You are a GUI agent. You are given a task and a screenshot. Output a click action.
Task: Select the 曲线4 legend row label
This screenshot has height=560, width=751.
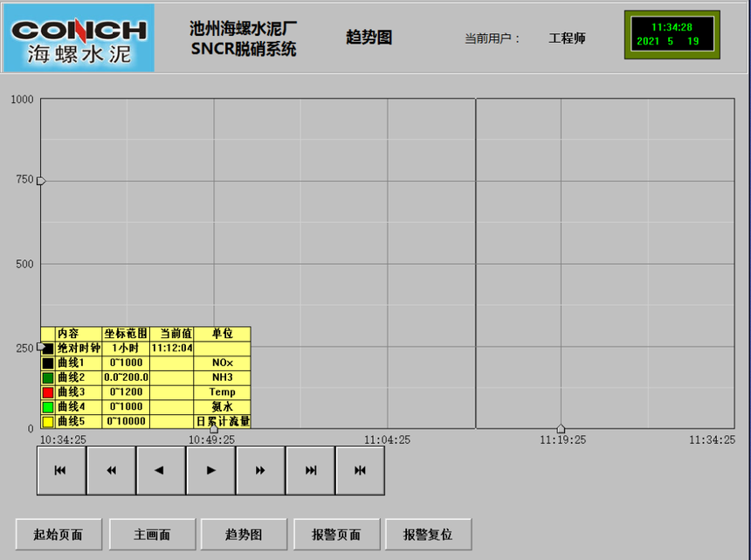(71, 407)
